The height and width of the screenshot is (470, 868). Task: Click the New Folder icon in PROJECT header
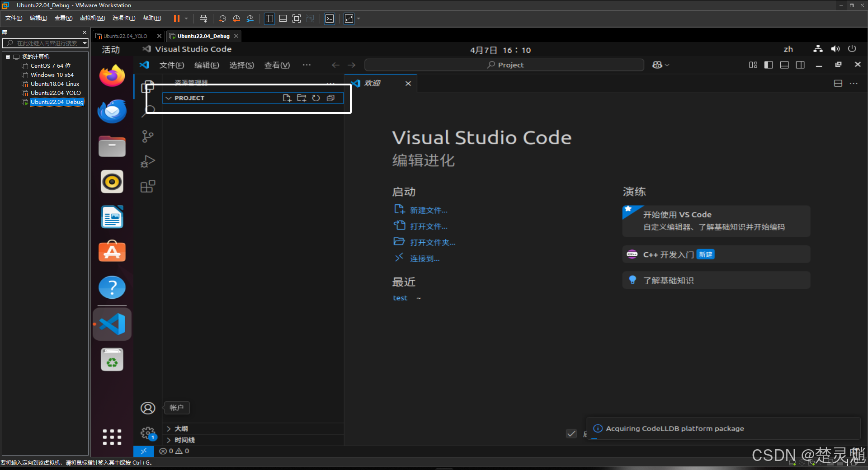click(302, 98)
